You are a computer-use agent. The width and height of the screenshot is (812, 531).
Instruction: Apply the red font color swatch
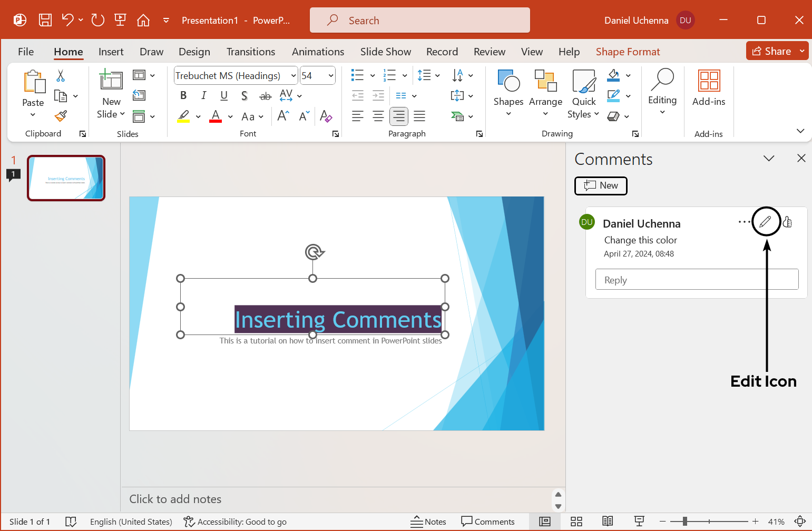(216, 116)
